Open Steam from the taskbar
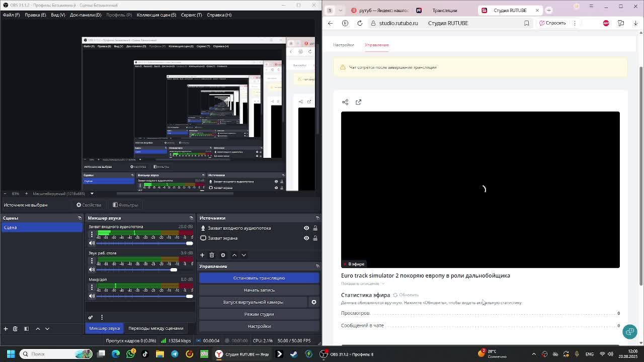Screen dimensions: 644x362 [294, 354]
